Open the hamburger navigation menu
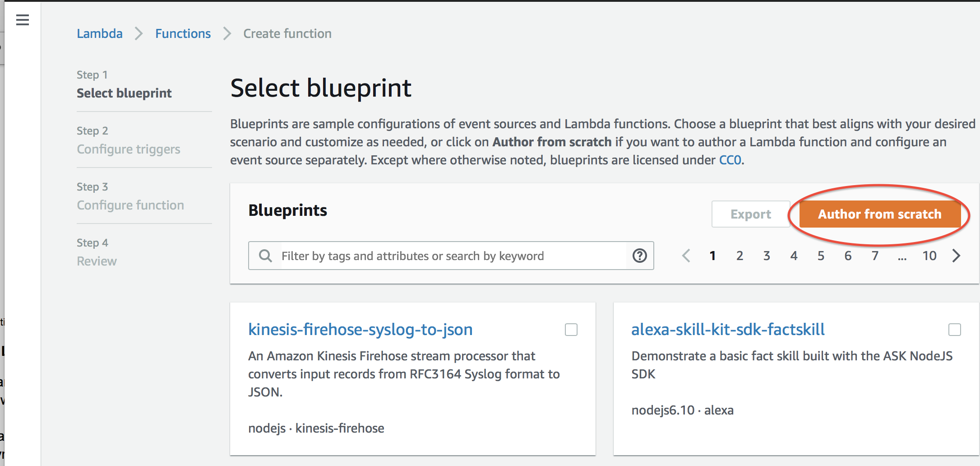This screenshot has height=466, width=980. pyautogui.click(x=23, y=20)
